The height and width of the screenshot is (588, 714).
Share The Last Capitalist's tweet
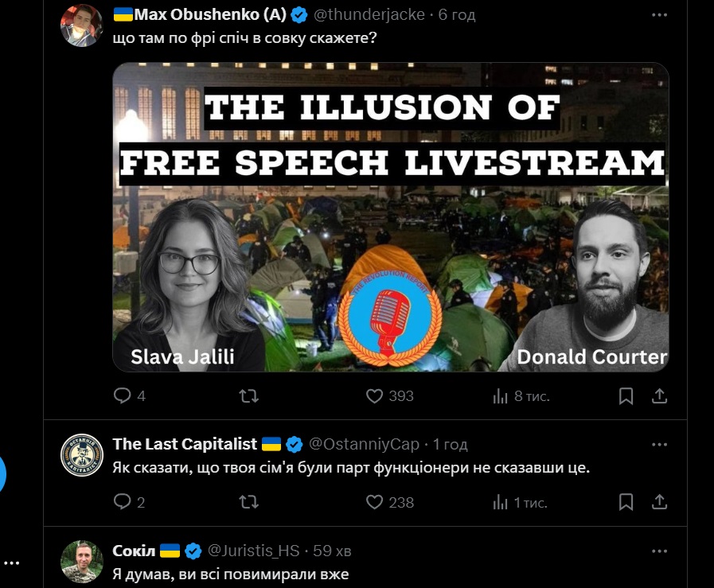pyautogui.click(x=659, y=502)
